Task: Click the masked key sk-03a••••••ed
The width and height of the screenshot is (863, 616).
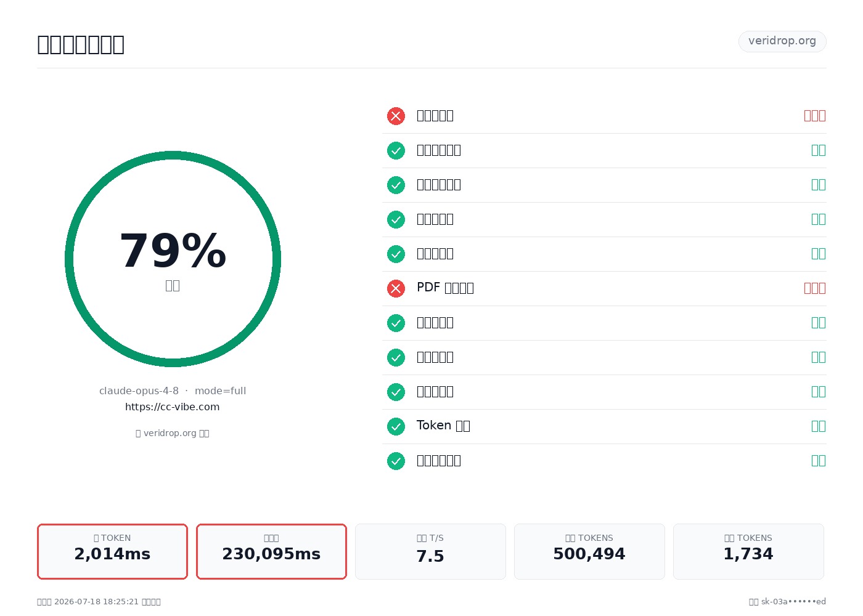Action: click(793, 602)
